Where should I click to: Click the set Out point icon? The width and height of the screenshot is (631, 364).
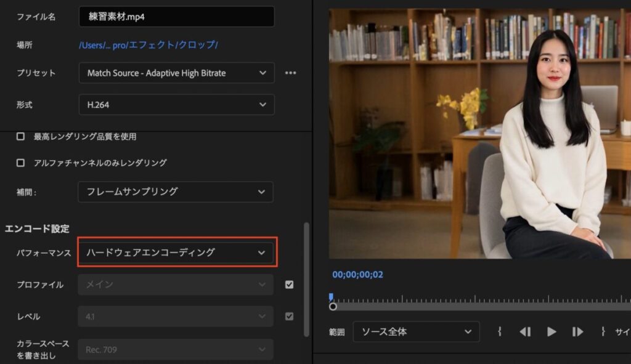[x=604, y=331]
